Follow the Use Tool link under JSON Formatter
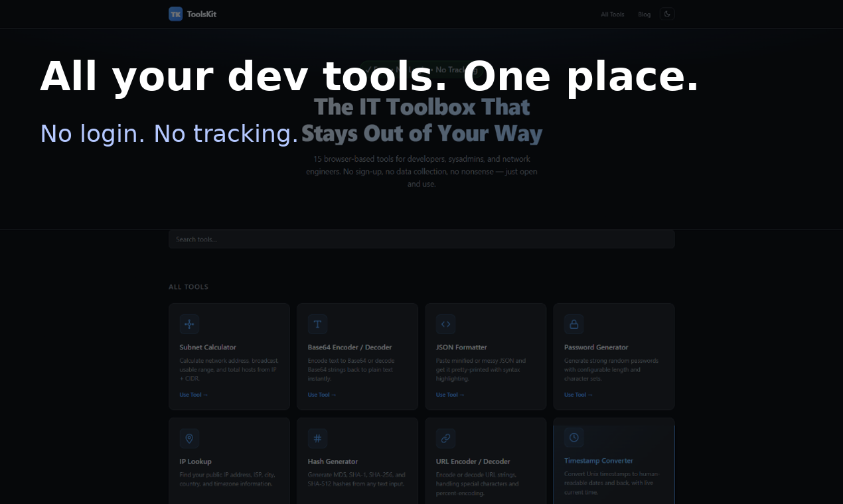Screen dimensions: 843x504 (x=450, y=395)
